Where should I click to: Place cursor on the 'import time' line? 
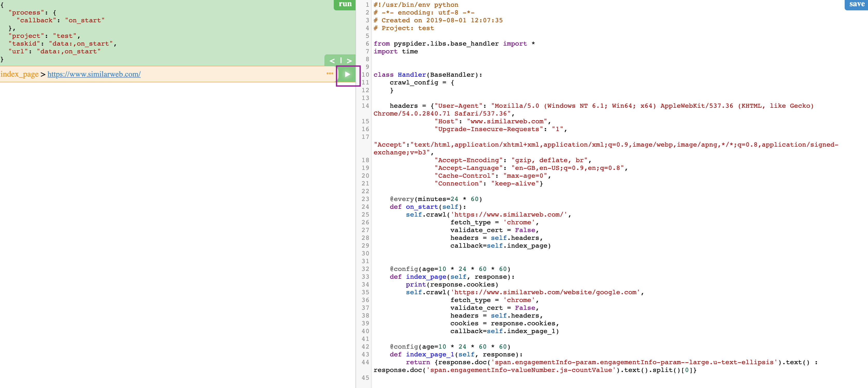pyautogui.click(x=396, y=52)
